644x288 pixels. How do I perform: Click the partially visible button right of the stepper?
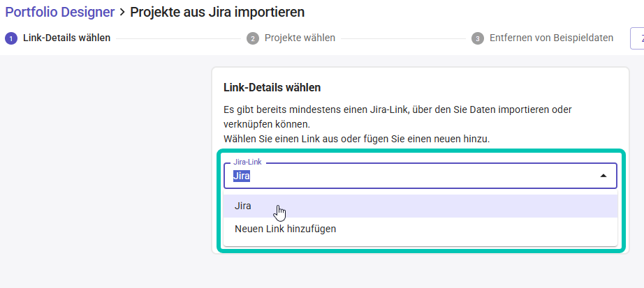[638, 38]
